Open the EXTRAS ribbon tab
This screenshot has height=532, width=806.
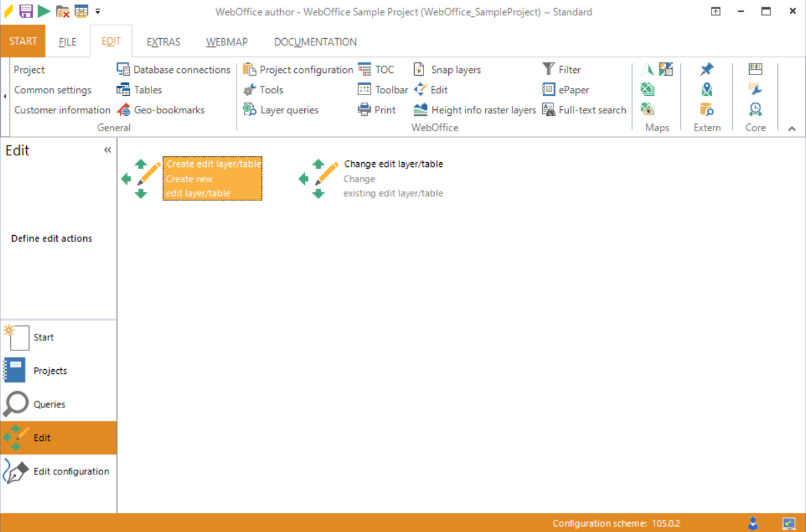(x=163, y=41)
